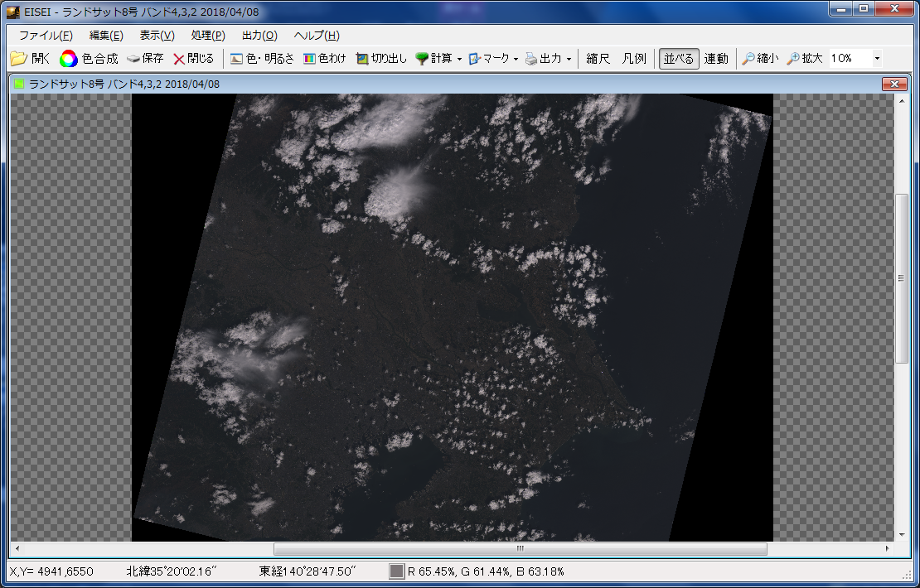Click the 10% zoom value field
Image resolution: width=920 pixels, height=588 pixels.
click(850, 59)
